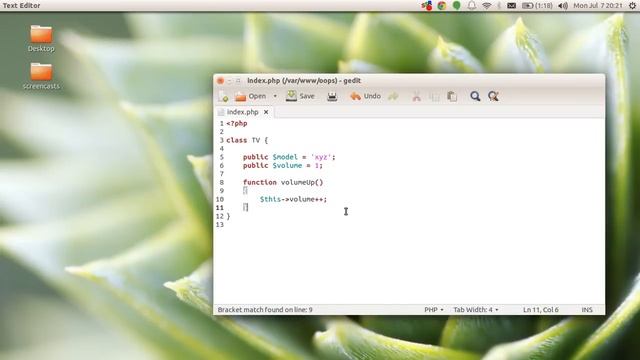Open the battery indicator showing 1:18

click(x=537, y=6)
